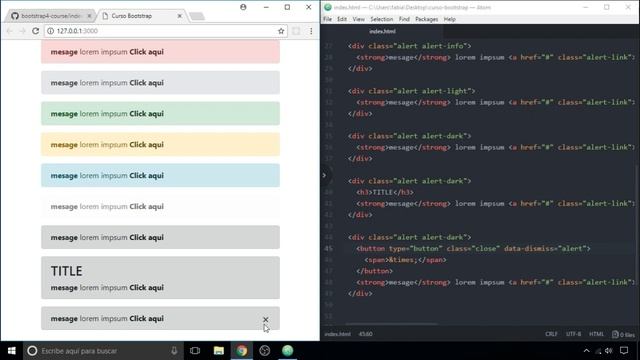The height and width of the screenshot is (360, 640).
Task: Click the <h3>TITLE</h3> code line
Action: coord(385,192)
